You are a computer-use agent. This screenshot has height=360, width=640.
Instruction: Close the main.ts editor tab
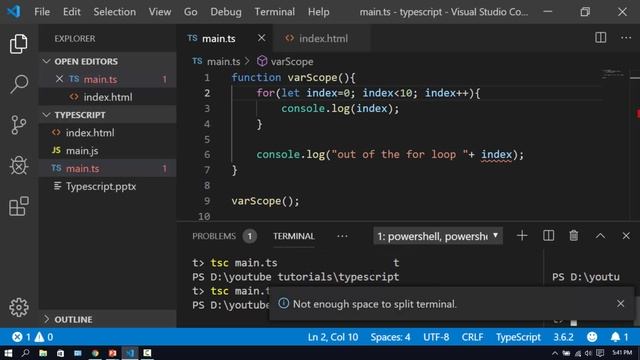262,38
